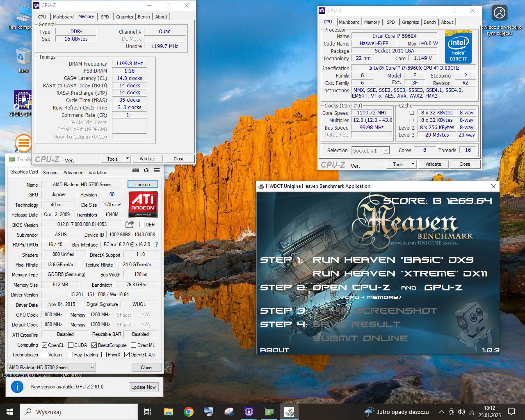
Task: Open the notification center icon
Action: click(x=511, y=412)
